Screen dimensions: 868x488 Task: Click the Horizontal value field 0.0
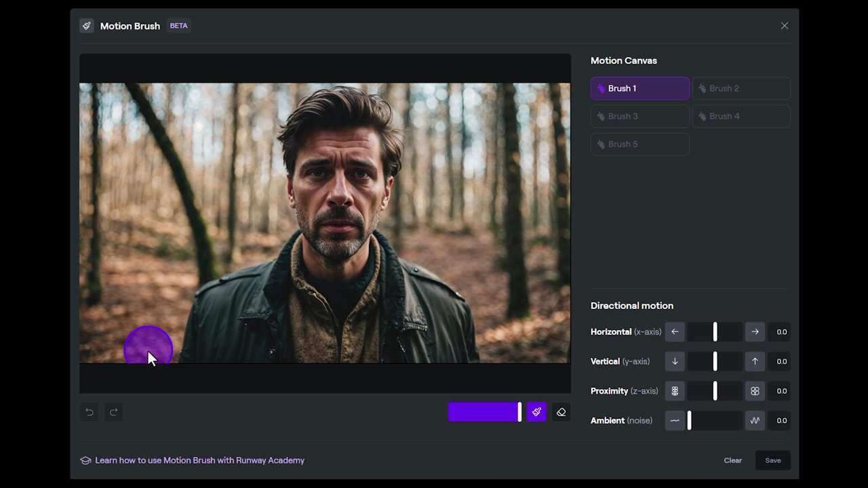pyautogui.click(x=780, y=332)
